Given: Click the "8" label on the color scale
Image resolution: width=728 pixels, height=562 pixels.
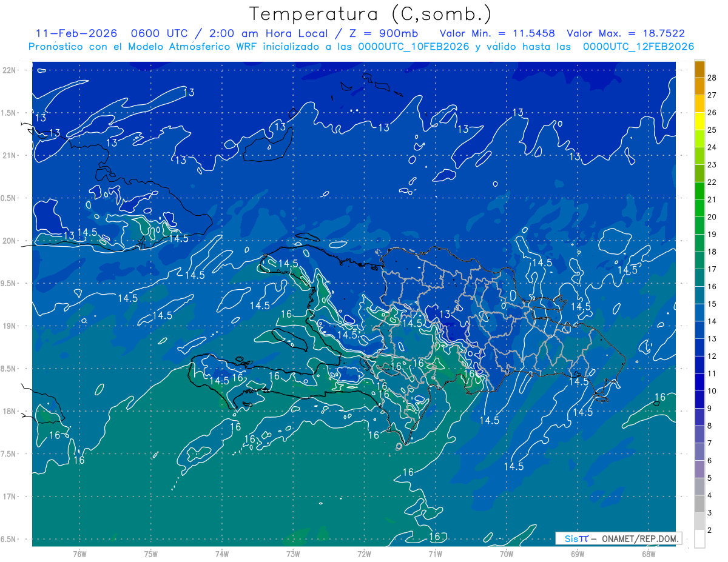Looking at the screenshot, I should (x=709, y=426).
